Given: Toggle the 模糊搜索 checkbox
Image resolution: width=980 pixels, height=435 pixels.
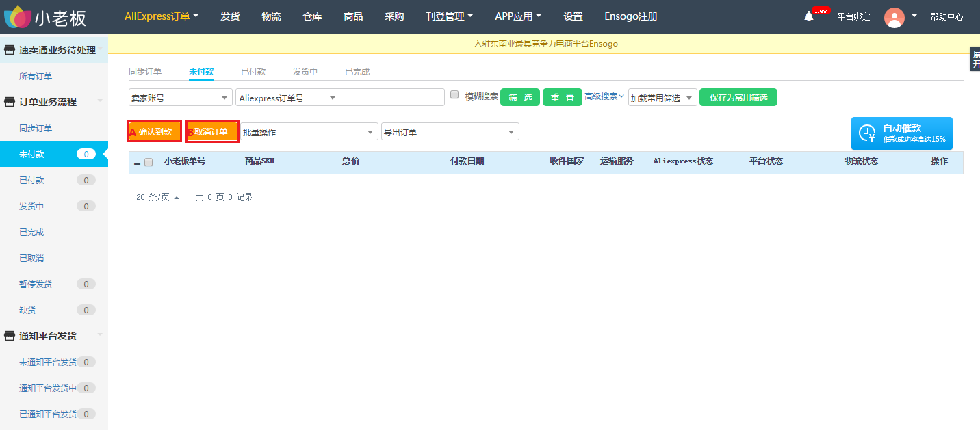Looking at the screenshot, I should point(454,95).
